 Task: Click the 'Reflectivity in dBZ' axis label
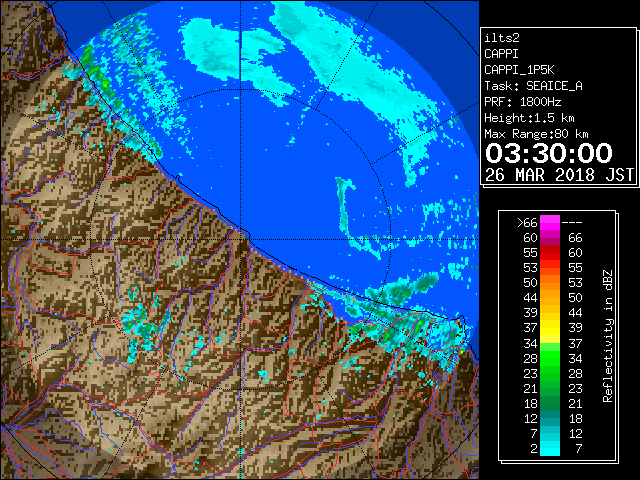[607, 336]
